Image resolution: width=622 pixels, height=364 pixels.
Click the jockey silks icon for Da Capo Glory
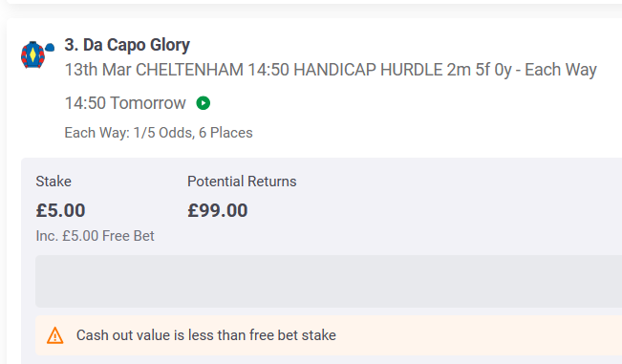(x=32, y=54)
